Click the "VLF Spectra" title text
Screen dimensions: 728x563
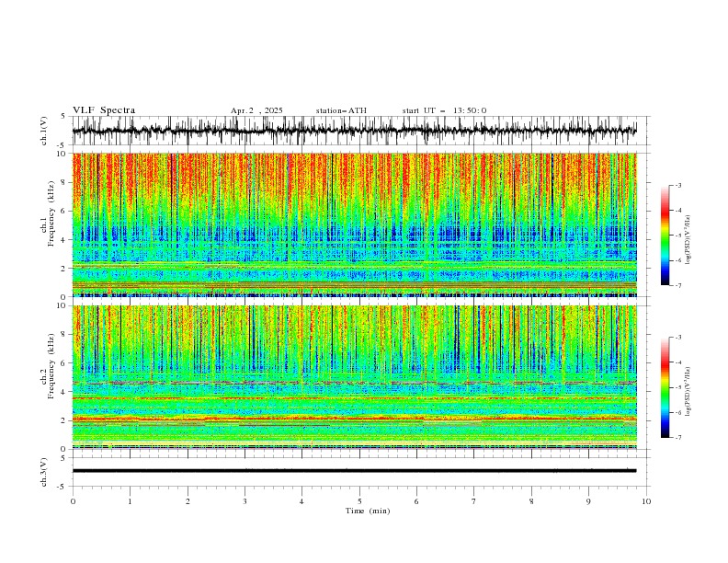point(104,110)
